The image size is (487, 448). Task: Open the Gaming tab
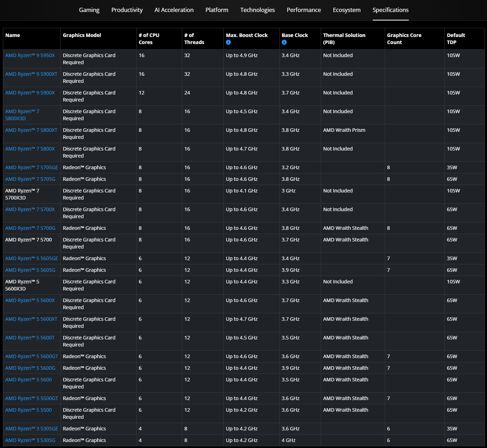tap(89, 10)
